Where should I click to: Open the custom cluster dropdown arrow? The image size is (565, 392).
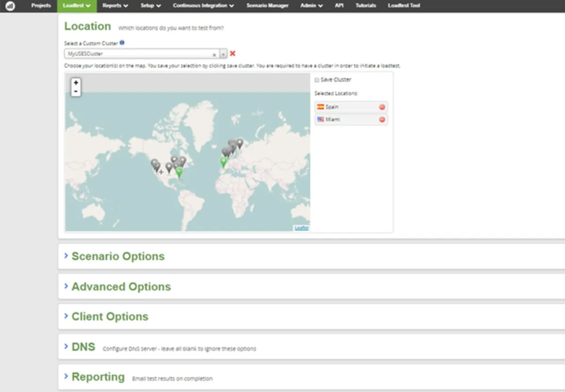tap(224, 54)
